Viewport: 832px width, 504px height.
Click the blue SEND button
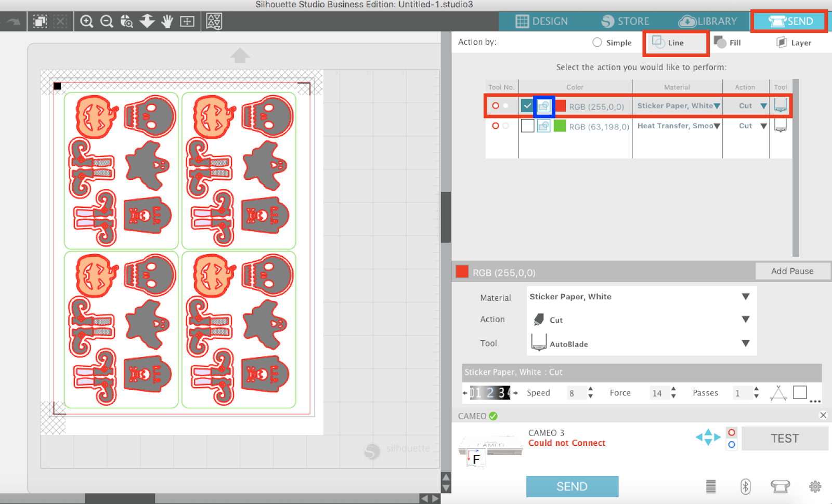coord(572,486)
